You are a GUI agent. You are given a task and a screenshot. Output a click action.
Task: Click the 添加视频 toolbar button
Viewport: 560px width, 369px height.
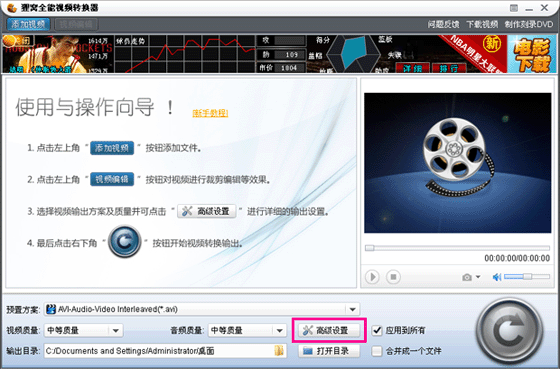tap(28, 24)
